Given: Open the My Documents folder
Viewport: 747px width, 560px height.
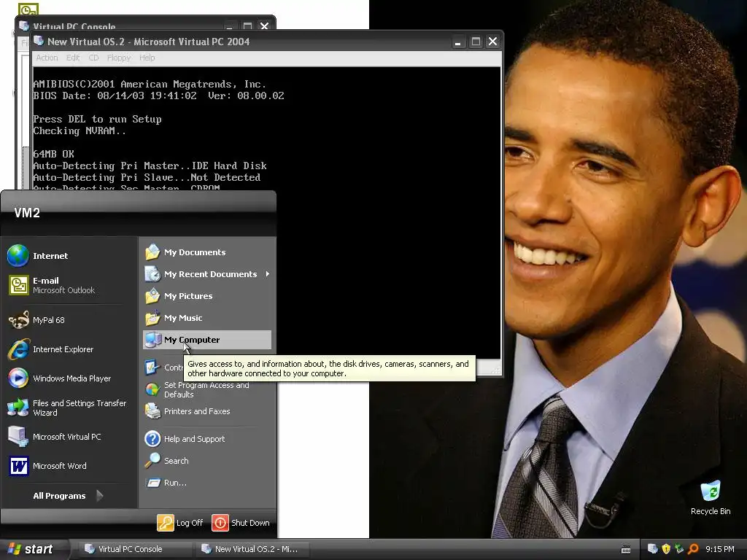Looking at the screenshot, I should click(206, 252).
